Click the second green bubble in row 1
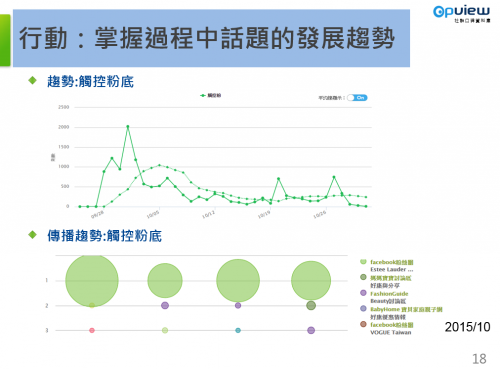Screen dimensions: 500x369 click(165, 281)
